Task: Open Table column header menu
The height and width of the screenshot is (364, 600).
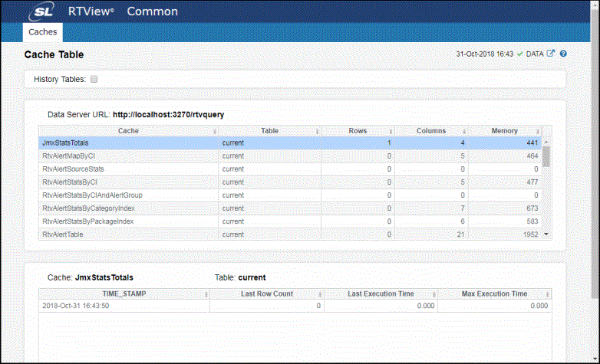Action: (318, 132)
